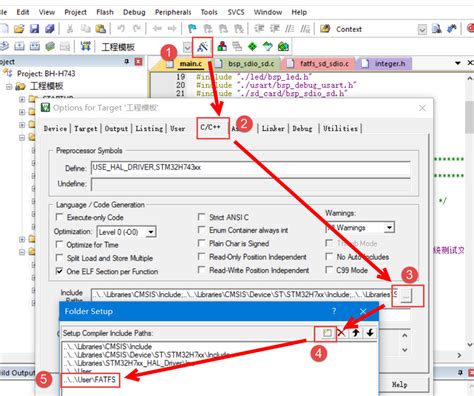Viewport: 474px width, 396px height.
Task: Enable Plain Char is Signed checkbox
Action: [201, 243]
